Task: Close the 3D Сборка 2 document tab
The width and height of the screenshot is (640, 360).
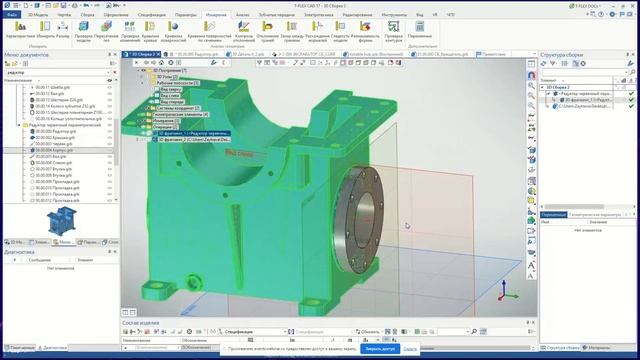Action: click(x=159, y=54)
